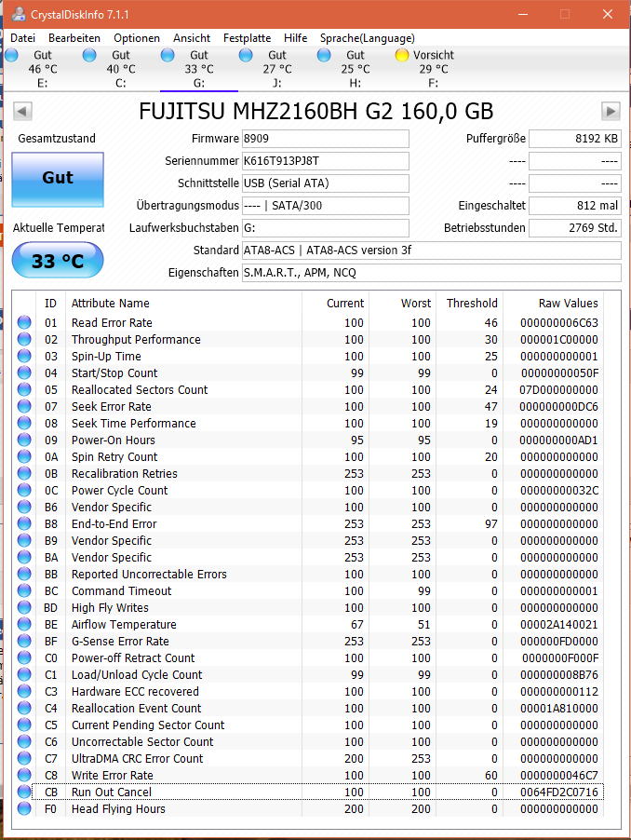Click status orb of Spin-Up Time row
This screenshot has width=631, height=840.
tap(24, 356)
